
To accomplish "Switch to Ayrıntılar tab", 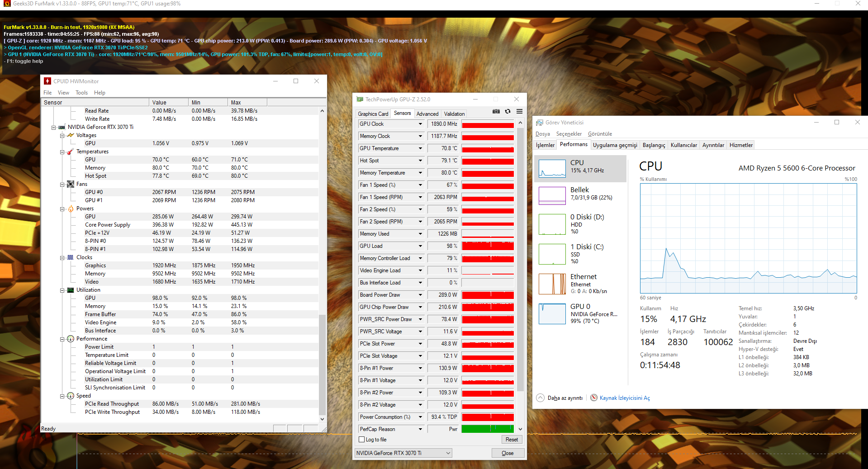I will [713, 145].
